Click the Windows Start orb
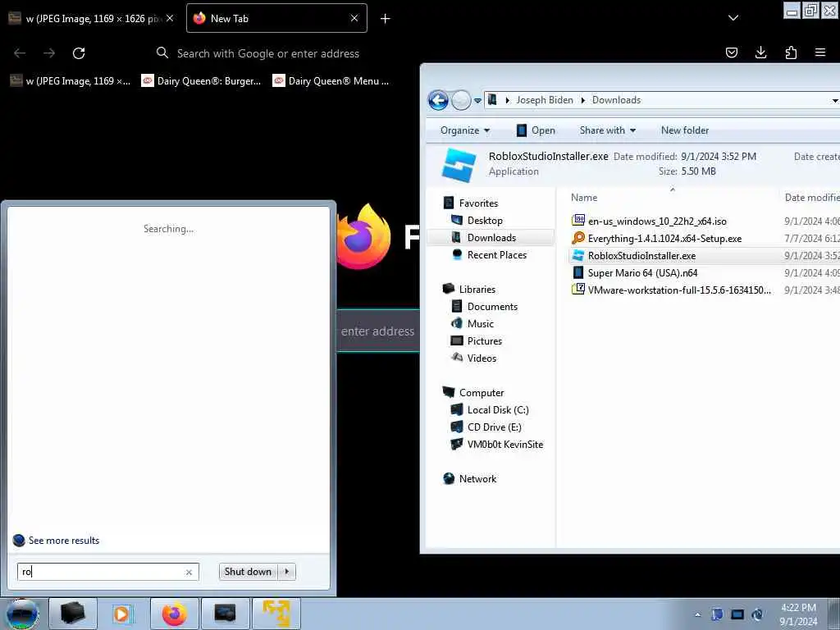The height and width of the screenshot is (630, 840). click(x=22, y=614)
